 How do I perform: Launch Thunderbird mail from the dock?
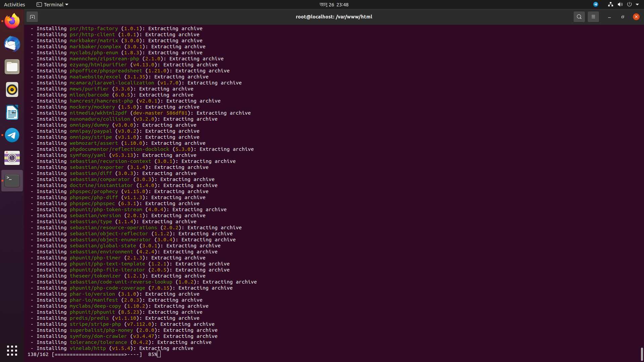pos(12,44)
